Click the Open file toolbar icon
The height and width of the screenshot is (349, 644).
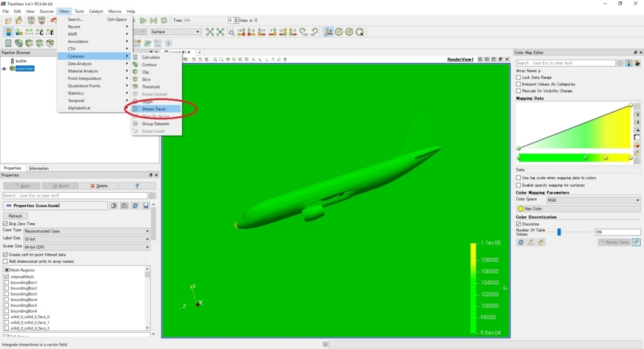tap(8, 21)
